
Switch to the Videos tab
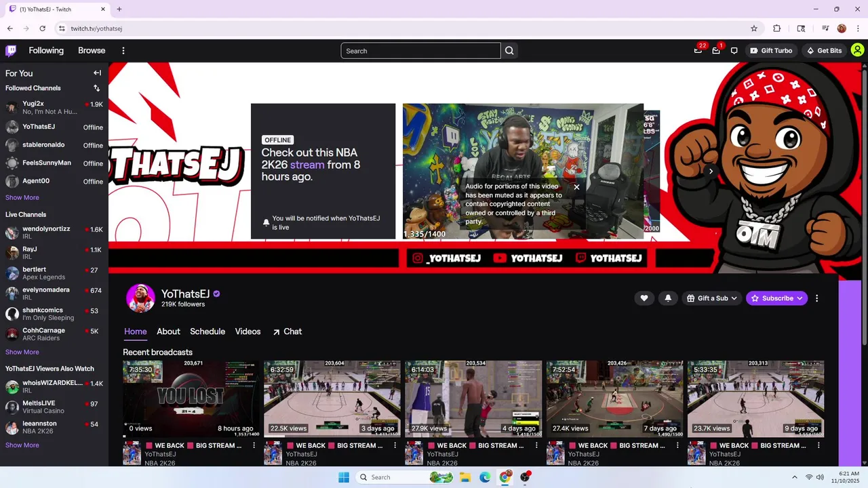pos(248,331)
